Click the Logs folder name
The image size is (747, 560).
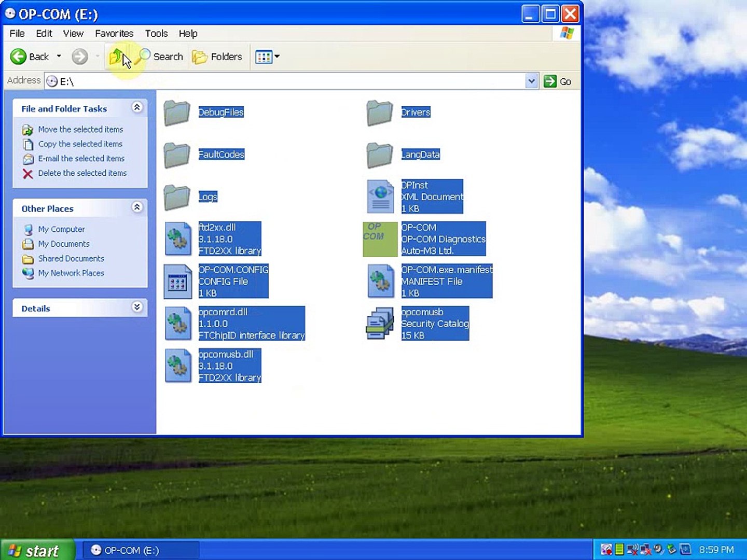208,197
